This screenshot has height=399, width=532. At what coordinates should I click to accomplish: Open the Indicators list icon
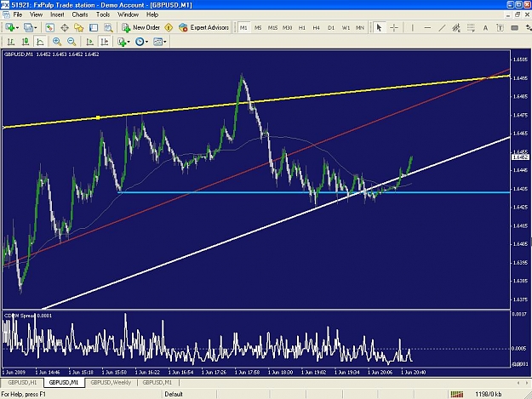coord(122,42)
